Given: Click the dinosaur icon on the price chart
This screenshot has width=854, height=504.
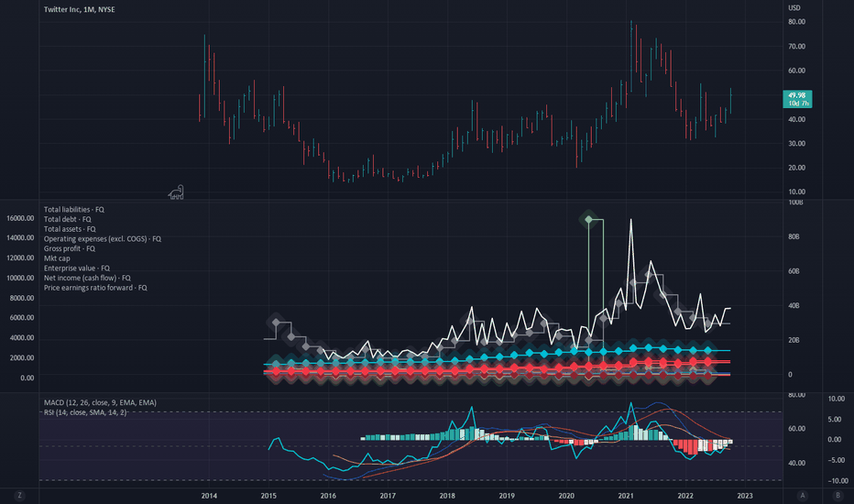Looking at the screenshot, I should 176,192.
